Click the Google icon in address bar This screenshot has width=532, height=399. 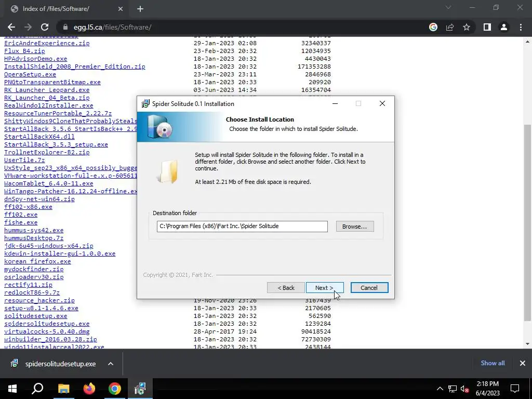click(433, 27)
